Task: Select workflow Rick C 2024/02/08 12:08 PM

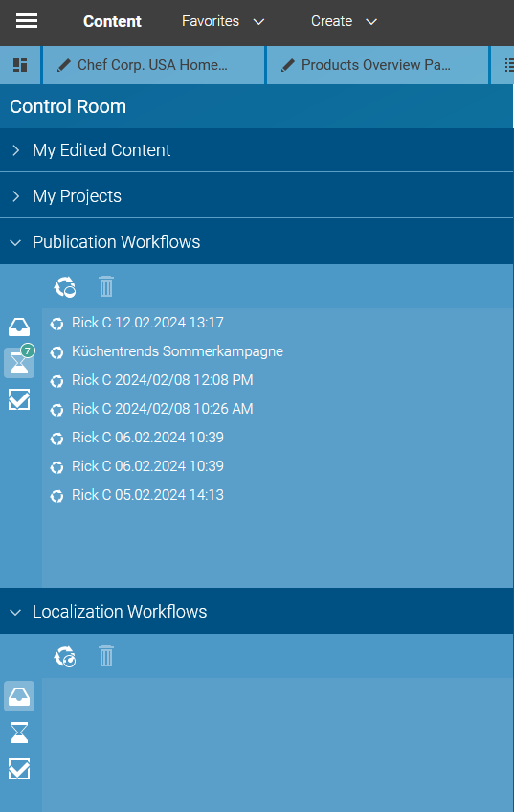Action: click(x=163, y=380)
